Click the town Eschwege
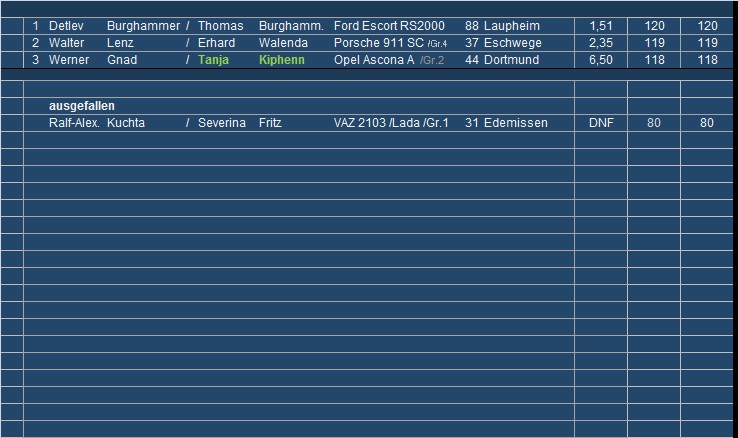738x438 pixels. 511,43
